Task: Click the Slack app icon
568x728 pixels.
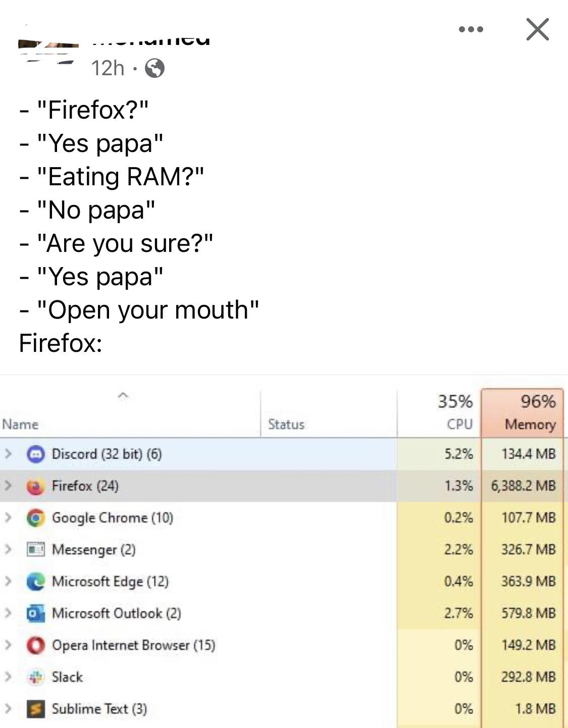Action: click(35, 677)
